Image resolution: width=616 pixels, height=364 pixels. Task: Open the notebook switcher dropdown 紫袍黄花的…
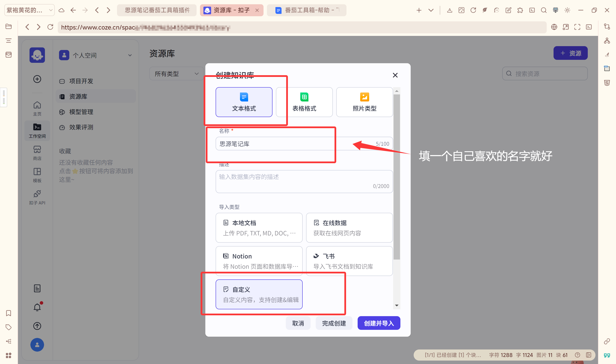point(29,10)
